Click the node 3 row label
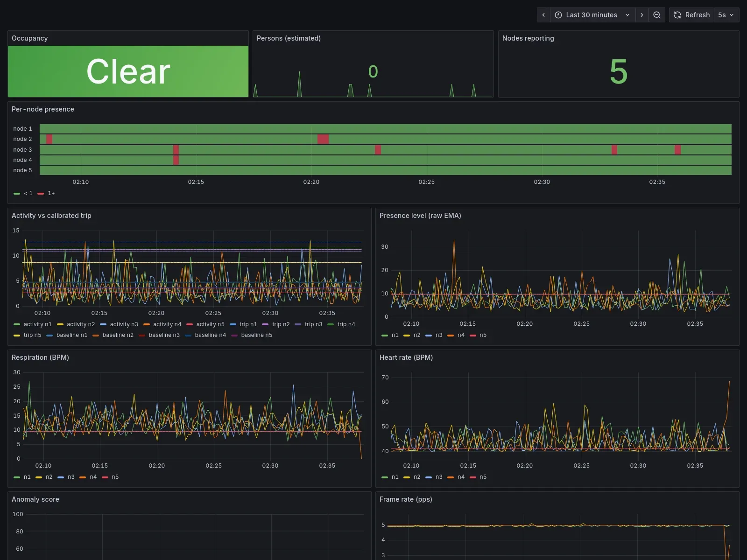Screen dimensions: 747x560 (x=22, y=150)
